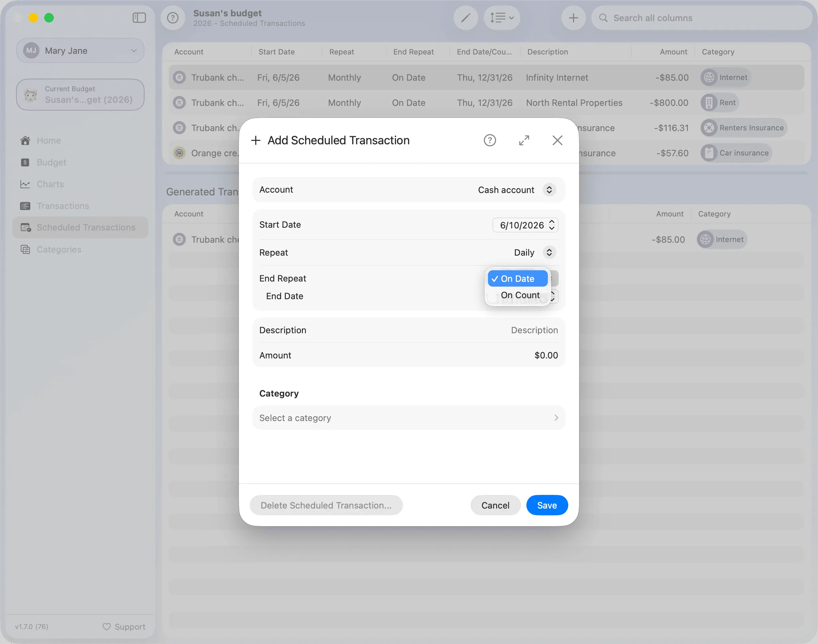Open the Account Cash account dropdown
The image size is (818, 644).
(517, 190)
